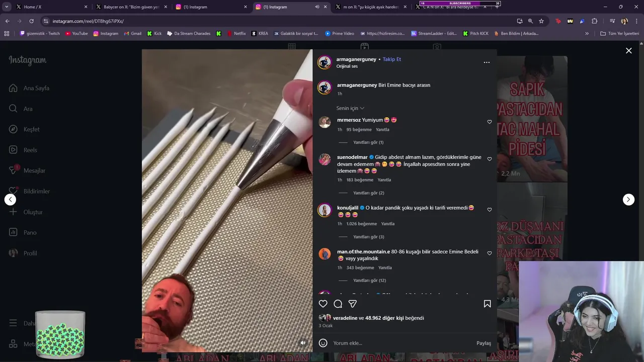Unmute the reel video sound

(x=303, y=343)
